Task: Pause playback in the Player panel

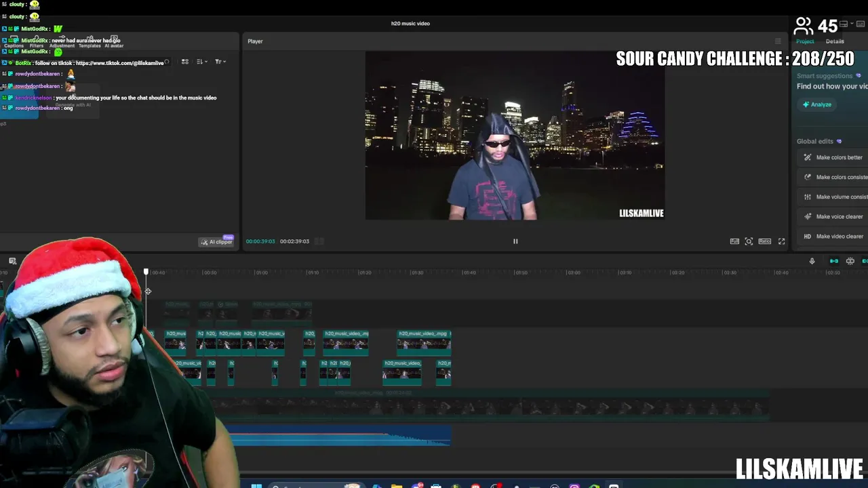Action: tap(515, 241)
